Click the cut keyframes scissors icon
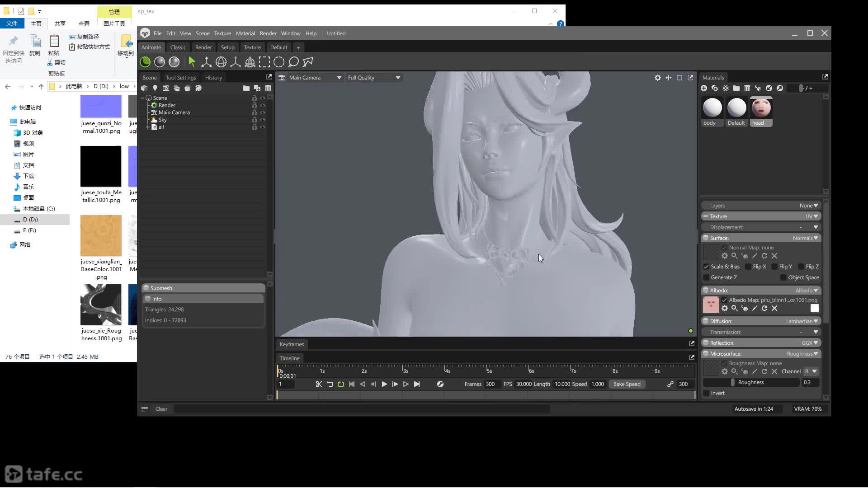 click(x=319, y=384)
